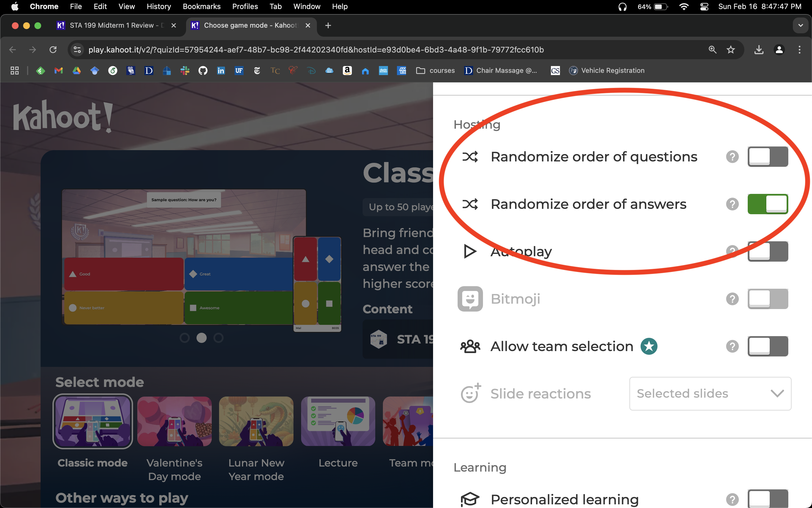Expand the Chrome tab search chevron

800,25
